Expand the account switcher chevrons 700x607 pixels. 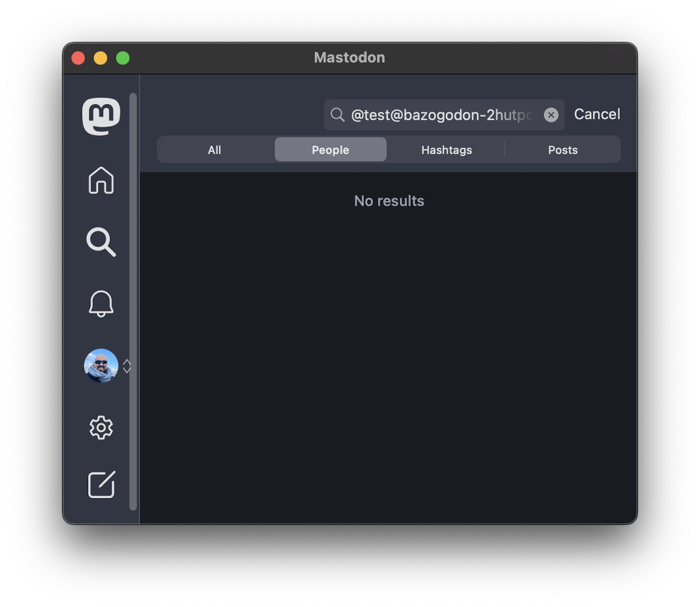click(127, 366)
